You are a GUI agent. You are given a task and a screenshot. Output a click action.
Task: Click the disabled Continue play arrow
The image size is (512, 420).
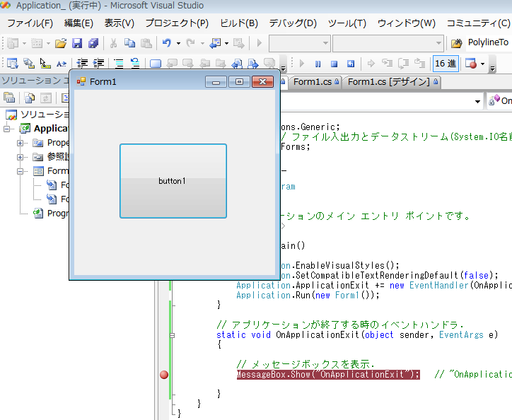302,64
